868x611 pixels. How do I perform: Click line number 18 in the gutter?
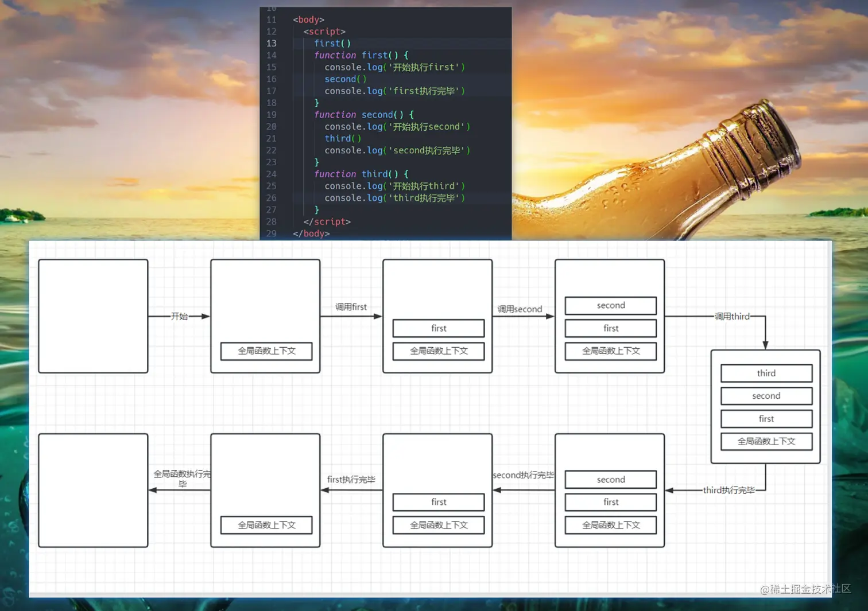point(271,103)
